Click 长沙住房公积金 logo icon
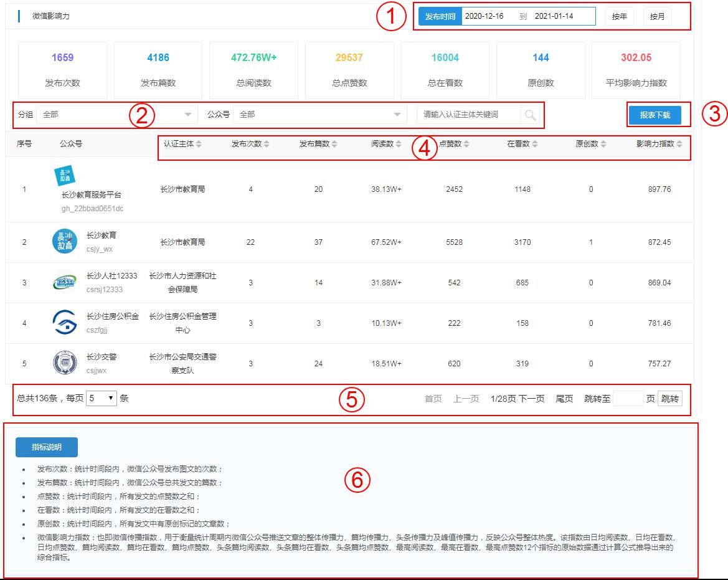 [65, 323]
